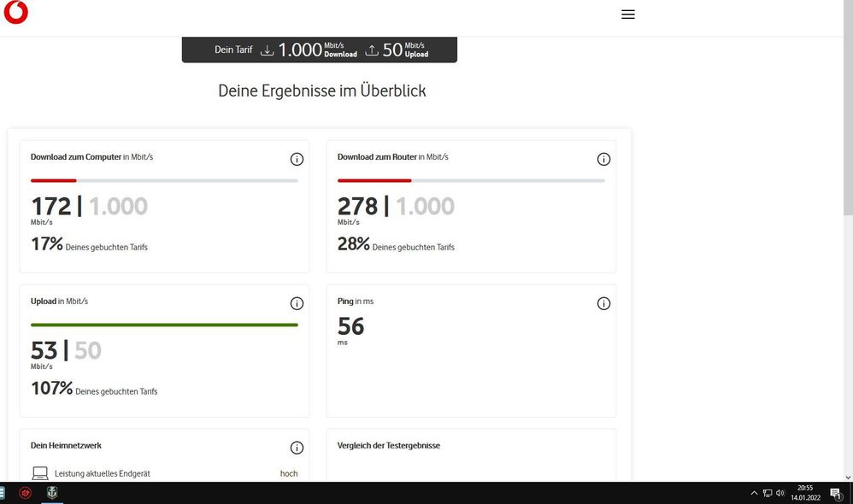Click the red circular app in taskbar
Image resolution: width=853 pixels, height=504 pixels.
(25, 493)
